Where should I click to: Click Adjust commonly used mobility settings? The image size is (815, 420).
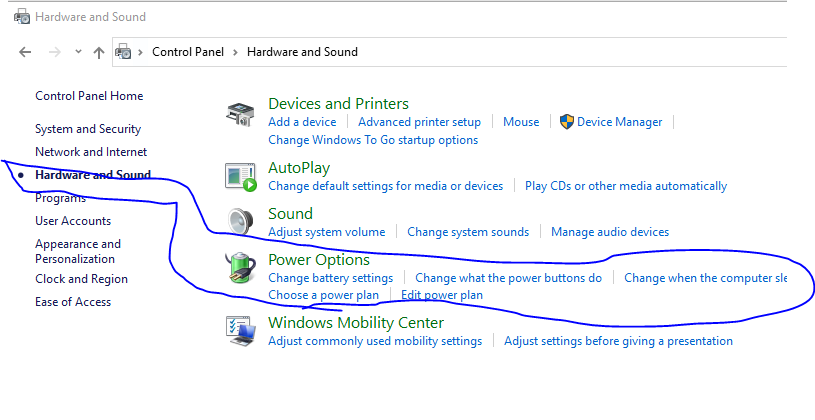[x=375, y=341]
